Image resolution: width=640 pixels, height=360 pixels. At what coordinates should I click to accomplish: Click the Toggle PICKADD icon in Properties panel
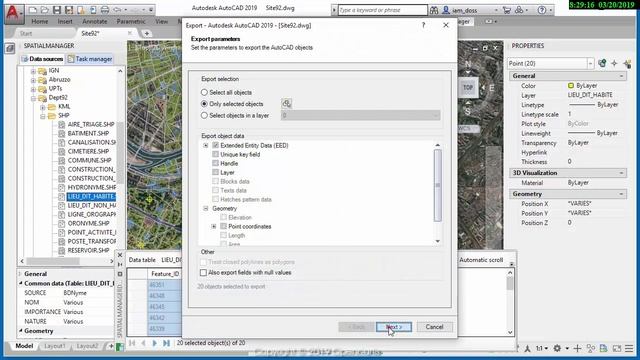point(602,63)
